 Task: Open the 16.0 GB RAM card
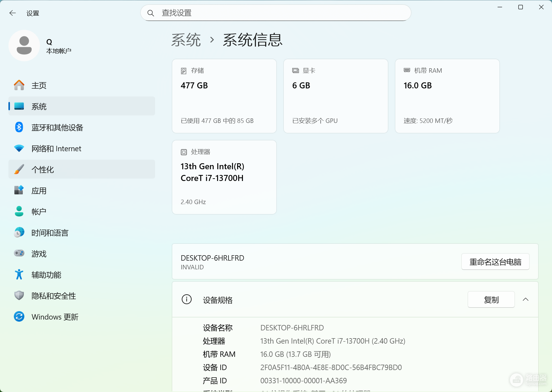447,96
